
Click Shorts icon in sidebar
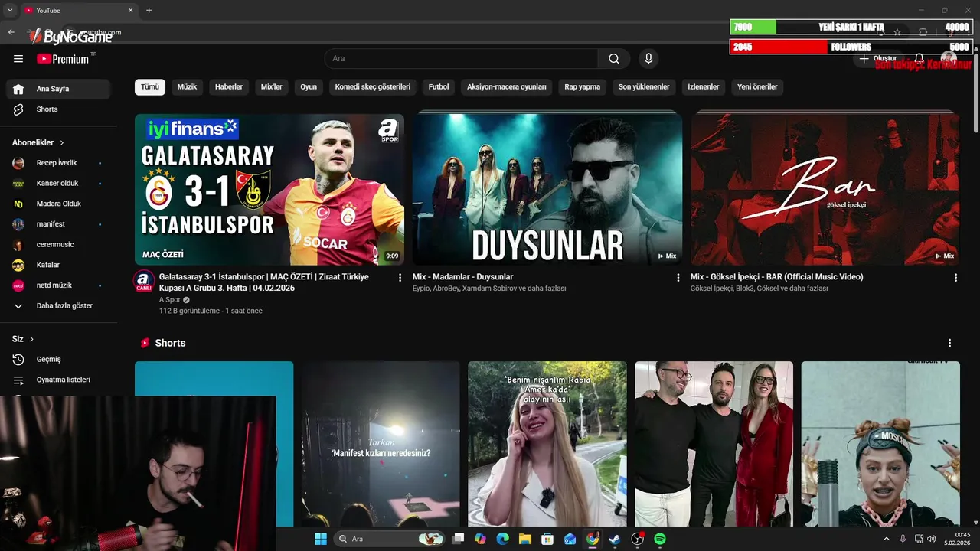click(x=18, y=109)
